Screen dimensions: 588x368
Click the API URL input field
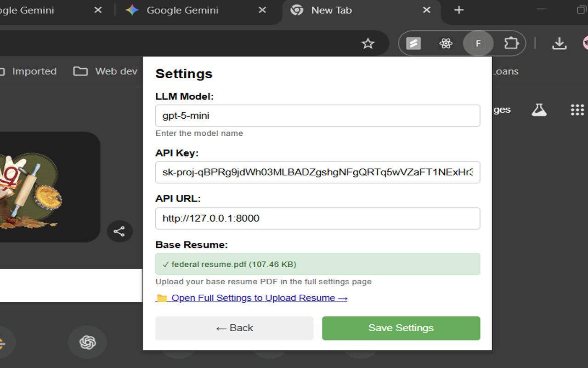pos(317,218)
